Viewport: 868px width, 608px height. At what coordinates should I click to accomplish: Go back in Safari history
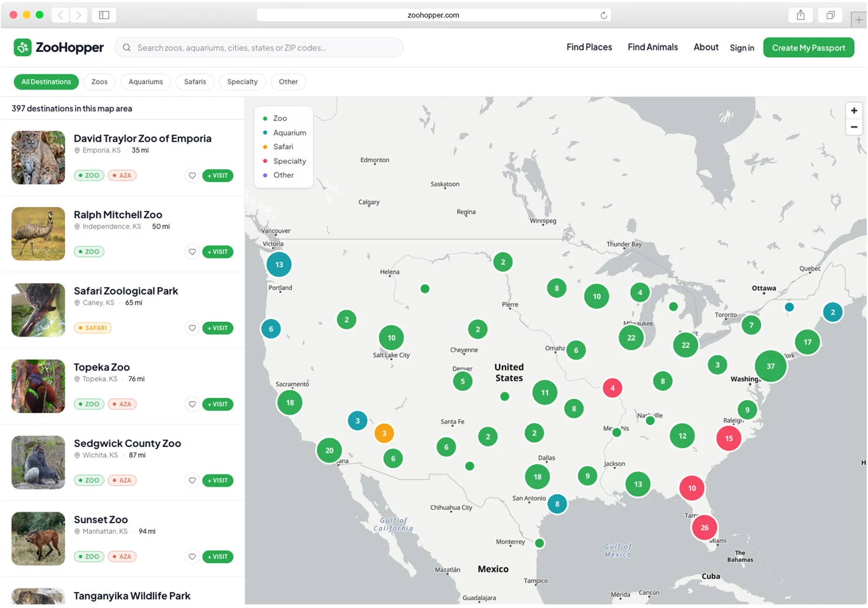click(x=61, y=15)
